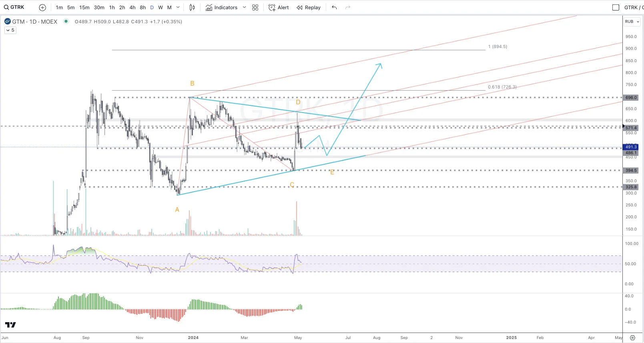Click the 394.5 price level label
Screen dimensions: 644x343
(x=631, y=170)
